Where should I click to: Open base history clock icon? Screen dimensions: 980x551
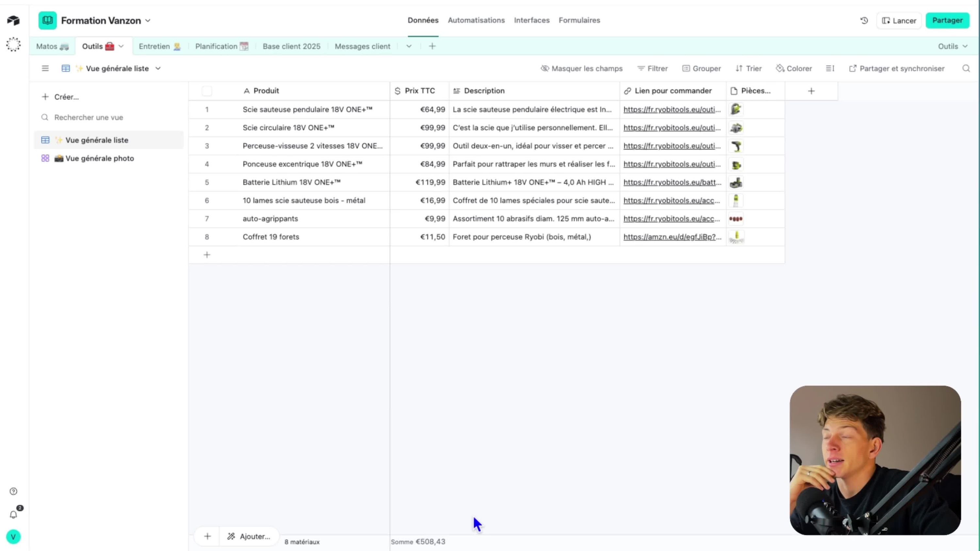(x=864, y=21)
